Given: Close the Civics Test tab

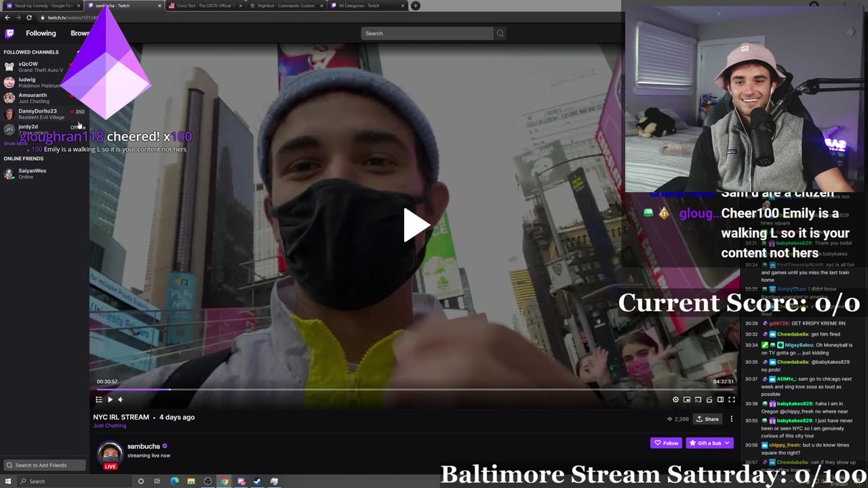Looking at the screenshot, I should [241, 6].
